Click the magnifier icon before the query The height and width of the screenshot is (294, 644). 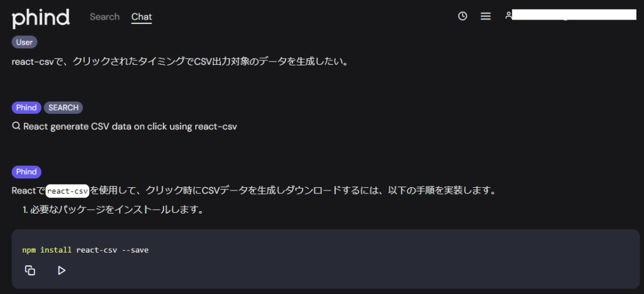coord(16,126)
